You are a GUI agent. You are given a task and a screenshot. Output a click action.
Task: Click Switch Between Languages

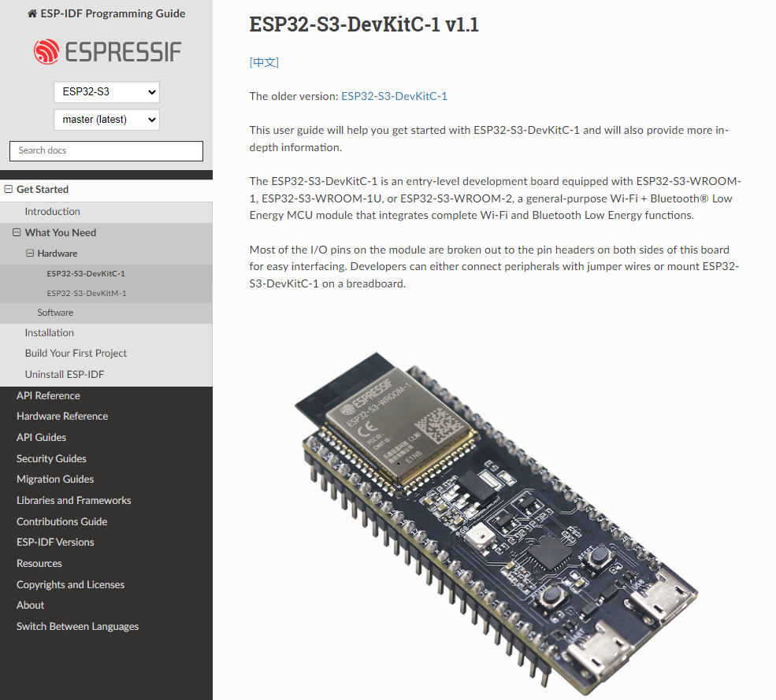coord(77,625)
